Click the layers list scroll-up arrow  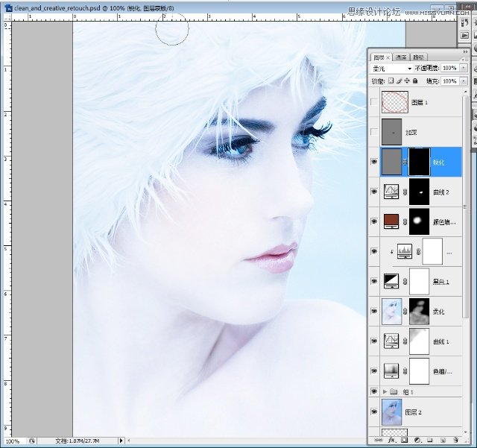point(465,91)
